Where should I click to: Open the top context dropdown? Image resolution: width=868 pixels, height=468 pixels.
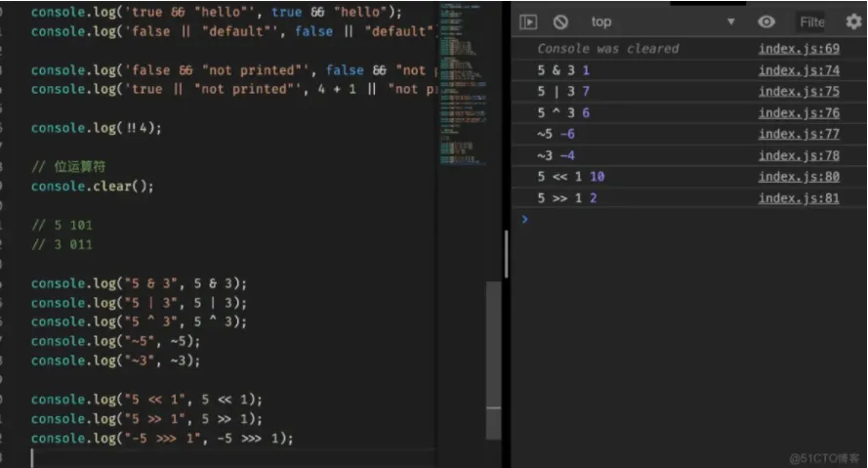pyautogui.click(x=663, y=22)
